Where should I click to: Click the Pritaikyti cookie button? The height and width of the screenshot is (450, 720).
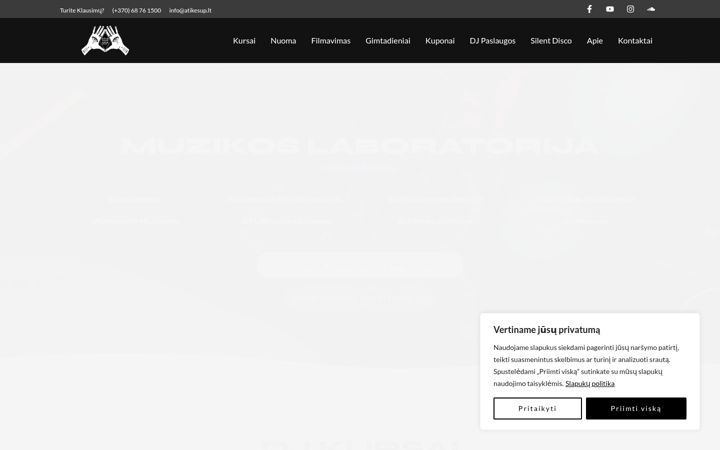(537, 408)
